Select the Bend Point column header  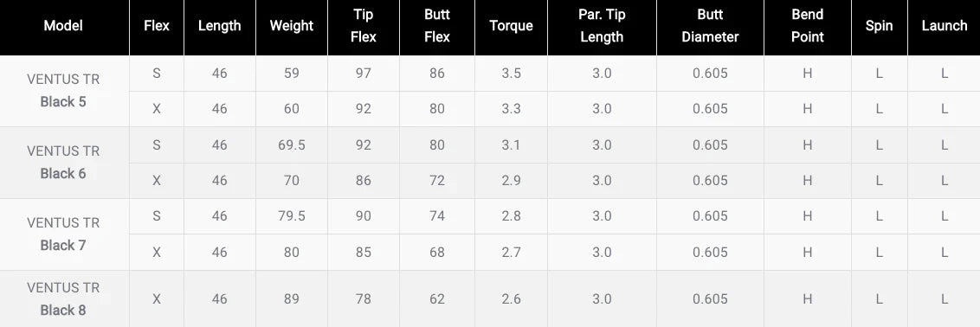click(808, 26)
